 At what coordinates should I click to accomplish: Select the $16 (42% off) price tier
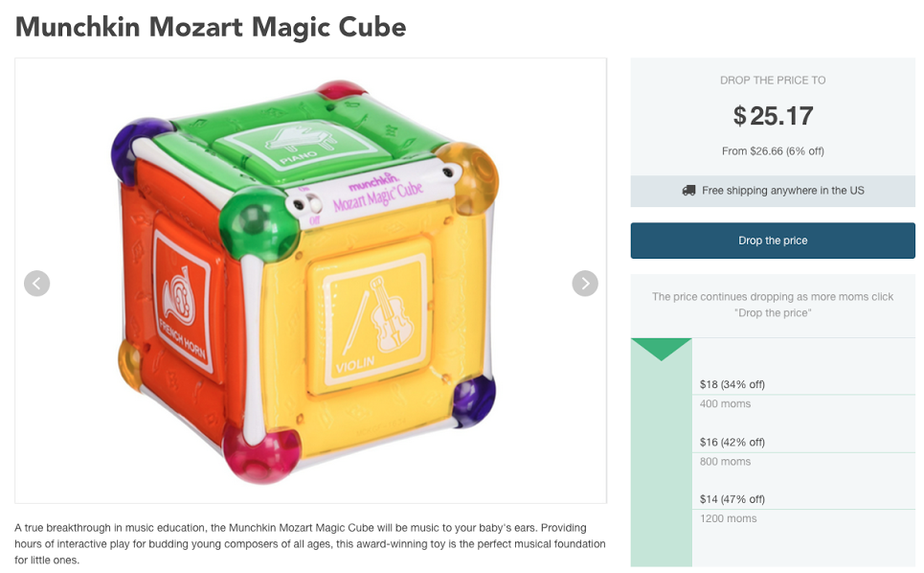(x=732, y=442)
